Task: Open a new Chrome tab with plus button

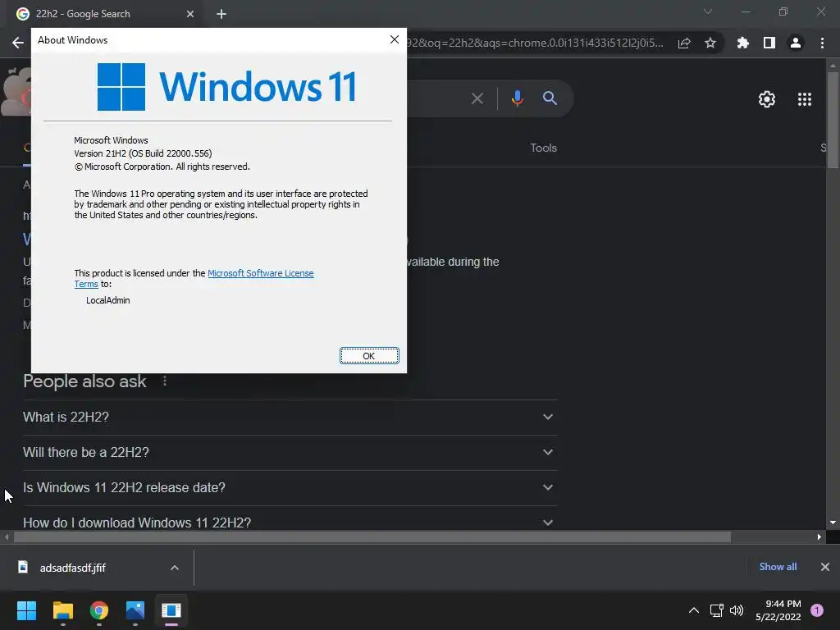Action: [221, 14]
